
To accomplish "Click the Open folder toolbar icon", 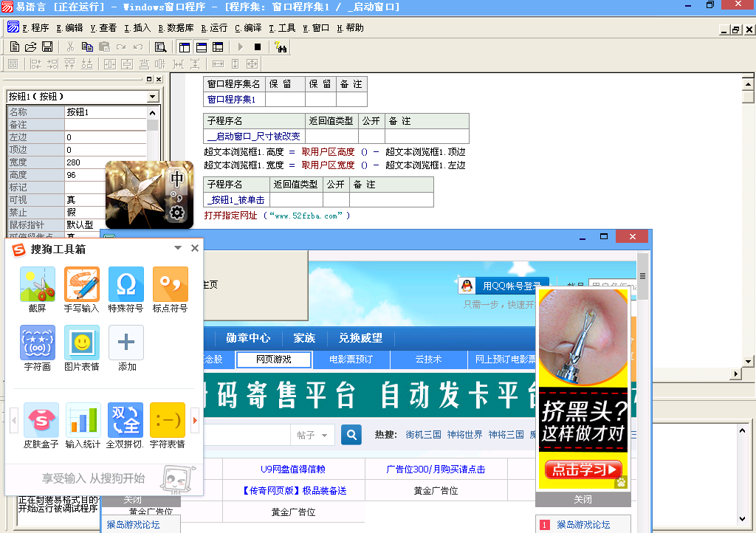I will click(30, 47).
